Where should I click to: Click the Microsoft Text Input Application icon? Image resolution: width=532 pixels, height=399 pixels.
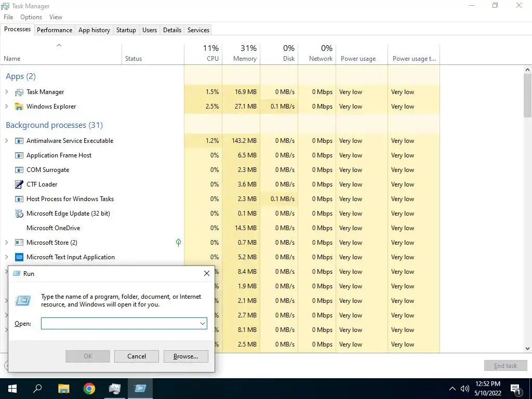[x=19, y=257]
